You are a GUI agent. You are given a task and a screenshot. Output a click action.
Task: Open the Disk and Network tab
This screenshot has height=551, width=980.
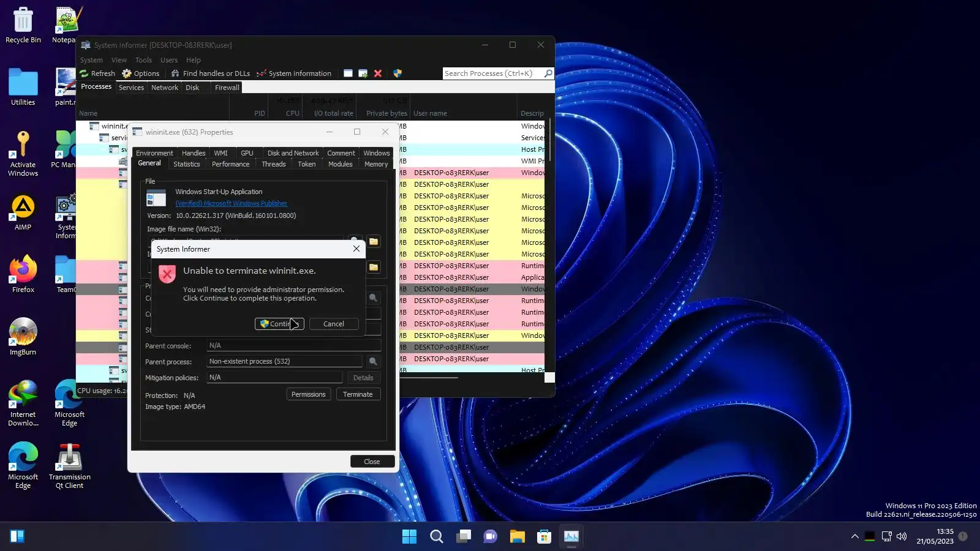point(293,153)
